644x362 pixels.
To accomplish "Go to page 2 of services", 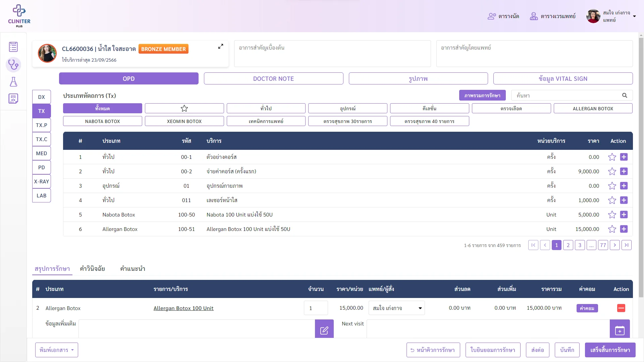I will tap(568, 245).
